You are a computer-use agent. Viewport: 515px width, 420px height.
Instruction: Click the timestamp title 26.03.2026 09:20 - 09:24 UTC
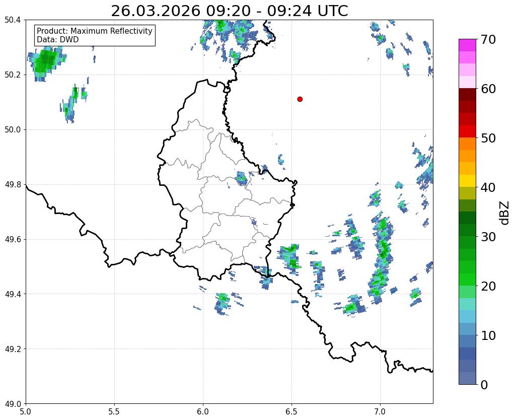pos(229,11)
